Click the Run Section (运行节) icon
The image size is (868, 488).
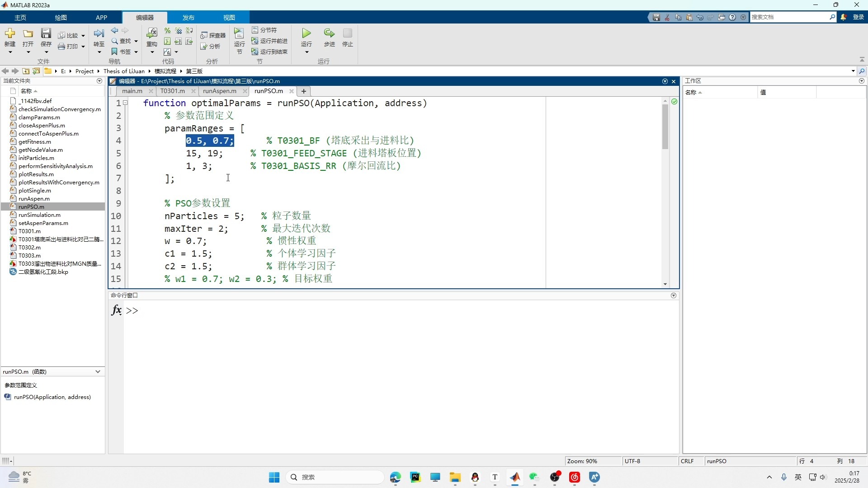(239, 33)
